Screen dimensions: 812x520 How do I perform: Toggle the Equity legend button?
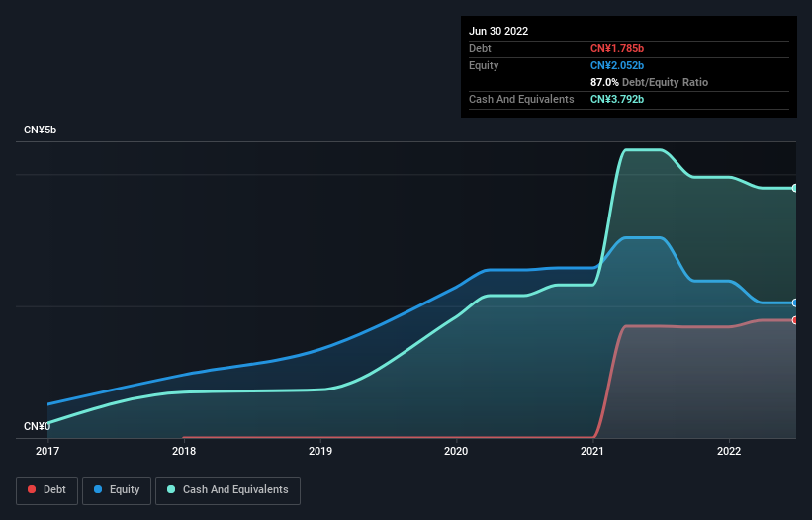pyautogui.click(x=117, y=490)
